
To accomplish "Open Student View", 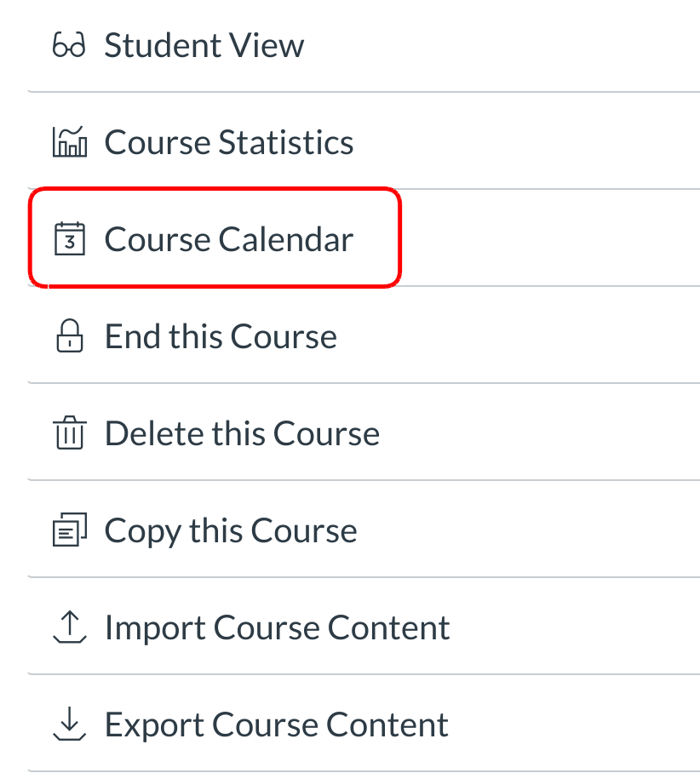I will click(204, 46).
